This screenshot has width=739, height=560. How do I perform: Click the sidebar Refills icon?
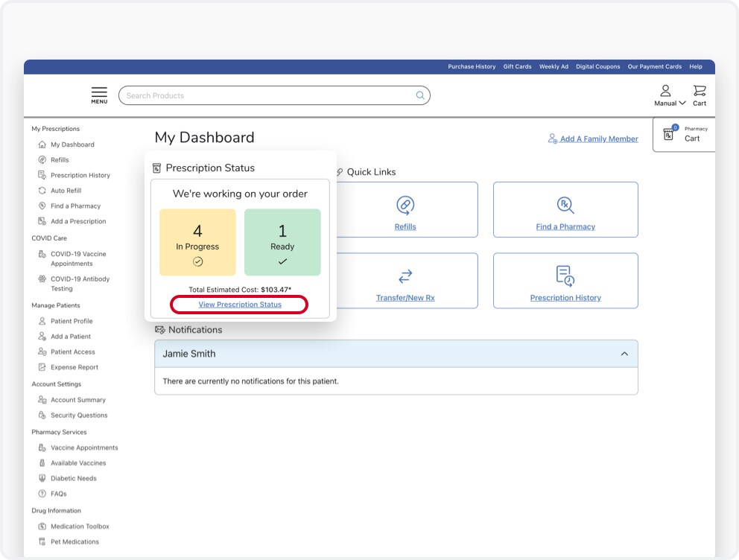click(x=42, y=159)
